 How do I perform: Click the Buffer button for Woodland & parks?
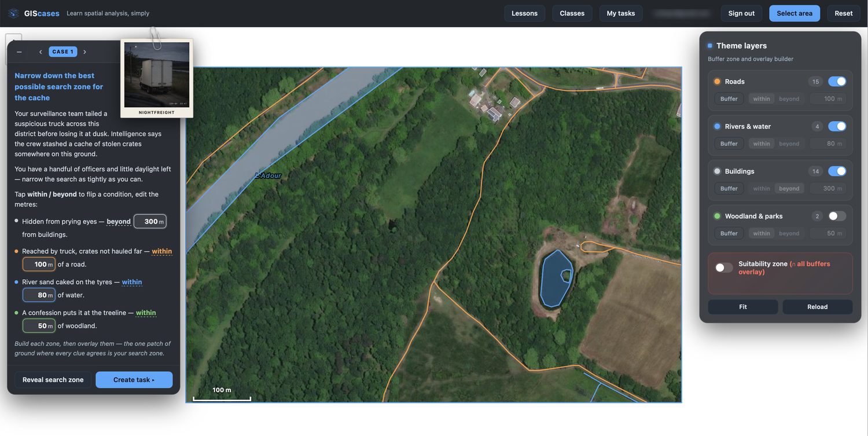pos(729,233)
